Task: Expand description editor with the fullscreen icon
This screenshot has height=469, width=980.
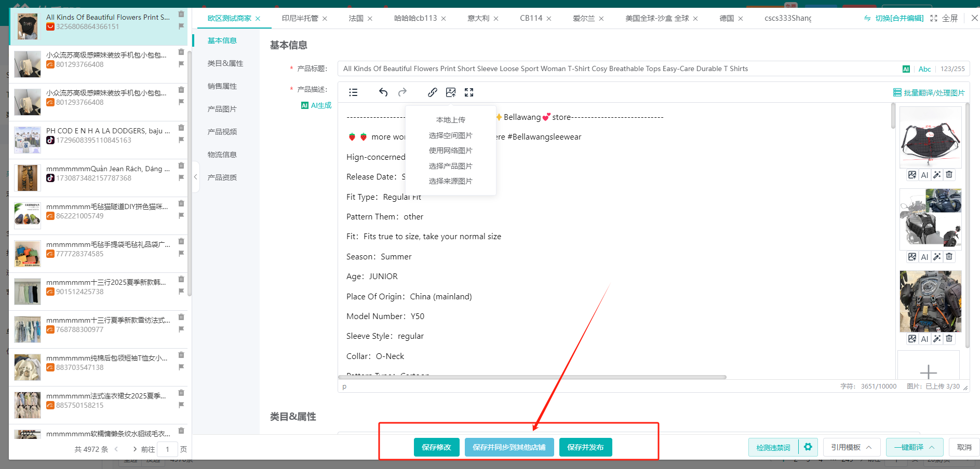Action: click(469, 92)
